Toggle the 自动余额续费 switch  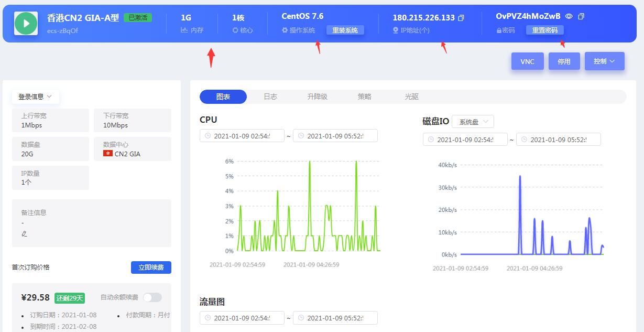[152, 297]
